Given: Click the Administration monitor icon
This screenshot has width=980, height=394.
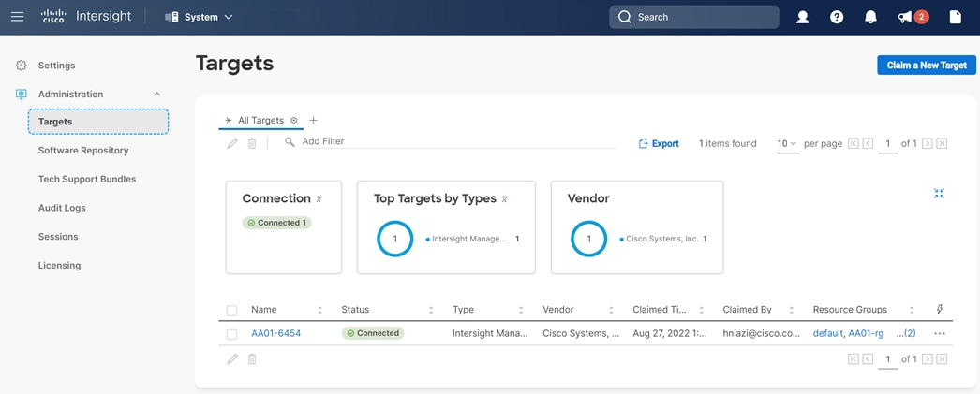Looking at the screenshot, I should [22, 95].
